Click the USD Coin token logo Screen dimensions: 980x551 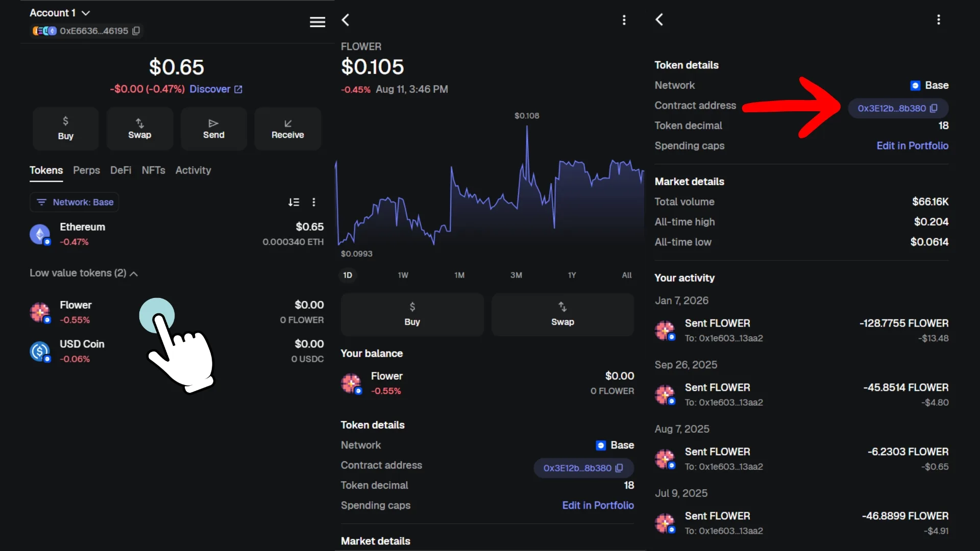tap(40, 351)
